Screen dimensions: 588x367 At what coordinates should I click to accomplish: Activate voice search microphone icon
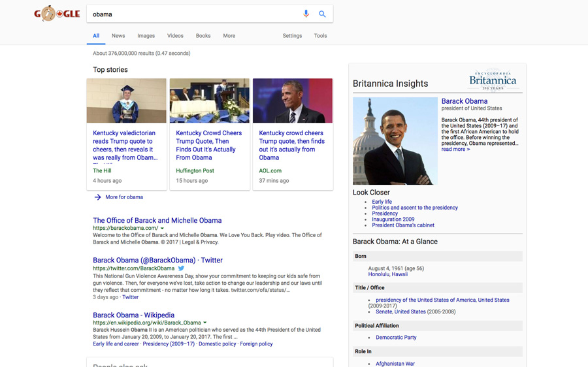coord(306,14)
